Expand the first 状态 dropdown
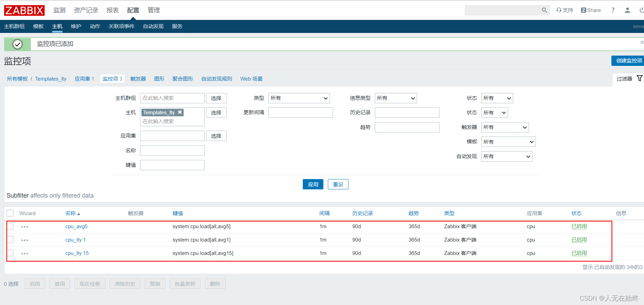The width and height of the screenshot is (644, 305). click(x=497, y=98)
